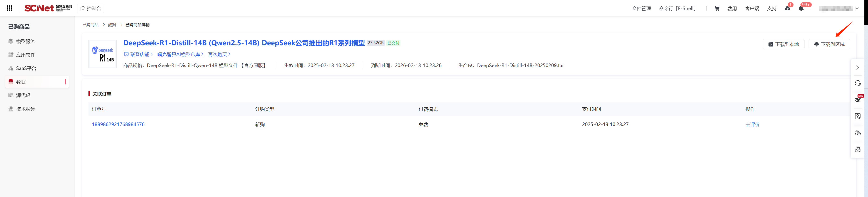
Task: Open the chat bubbles icon in sidebar
Action: [x=858, y=133]
